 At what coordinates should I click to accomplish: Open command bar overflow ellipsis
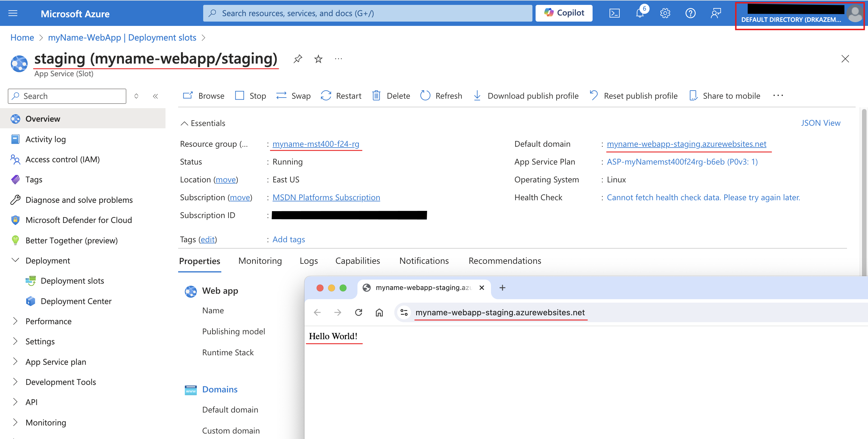778,96
